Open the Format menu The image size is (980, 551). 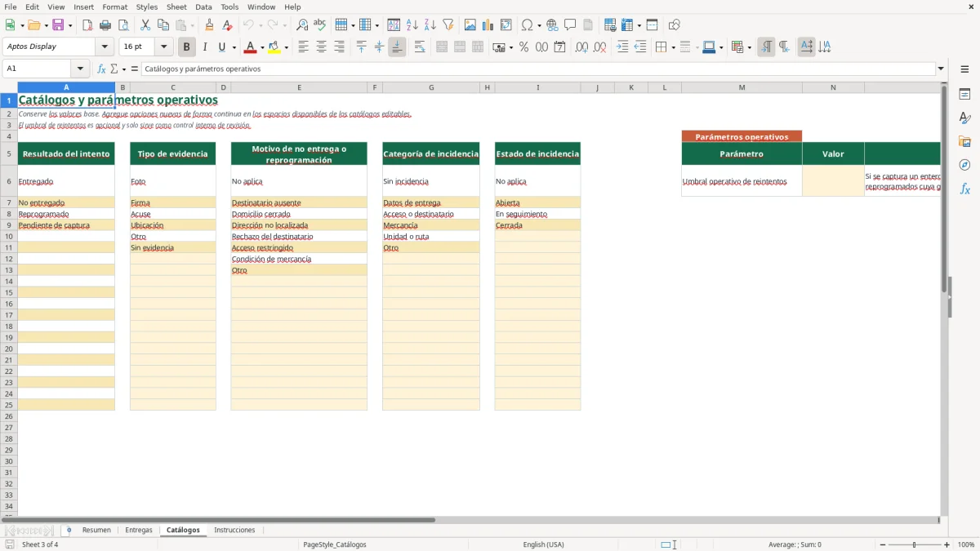click(114, 7)
